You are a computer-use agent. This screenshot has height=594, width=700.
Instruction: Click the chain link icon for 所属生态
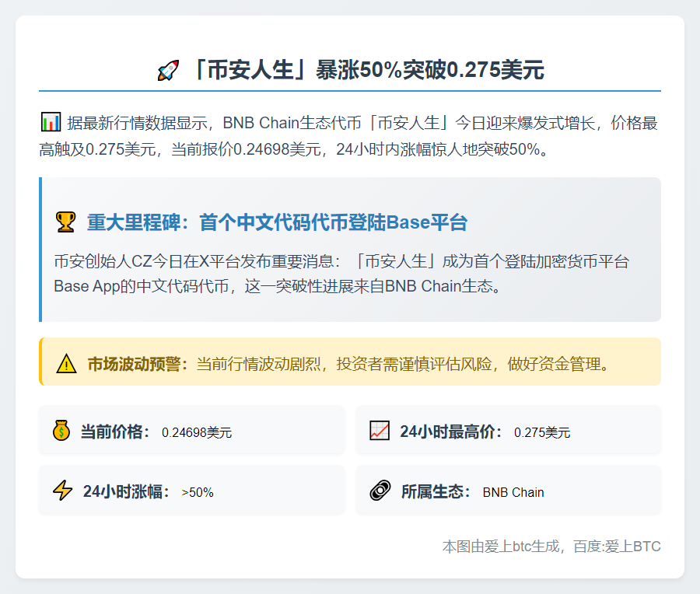(380, 491)
